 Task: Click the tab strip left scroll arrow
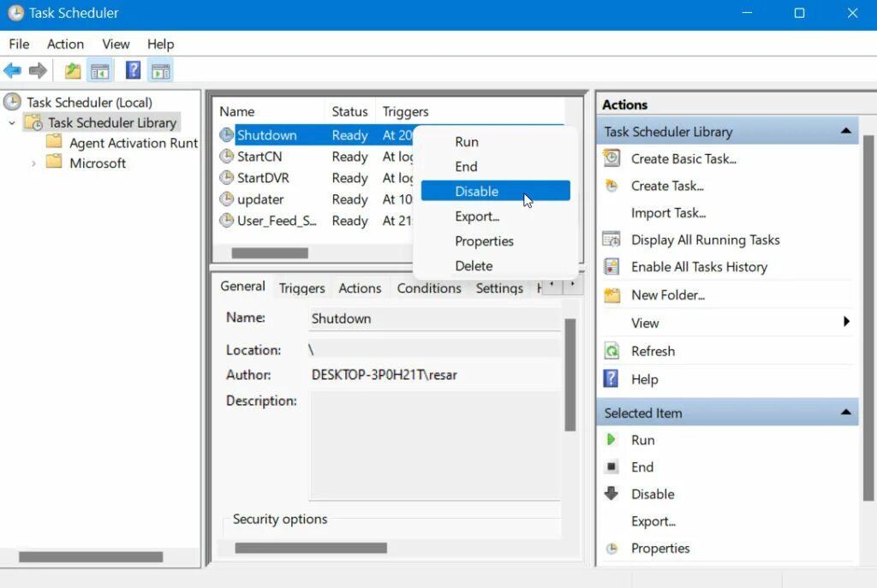tap(552, 285)
